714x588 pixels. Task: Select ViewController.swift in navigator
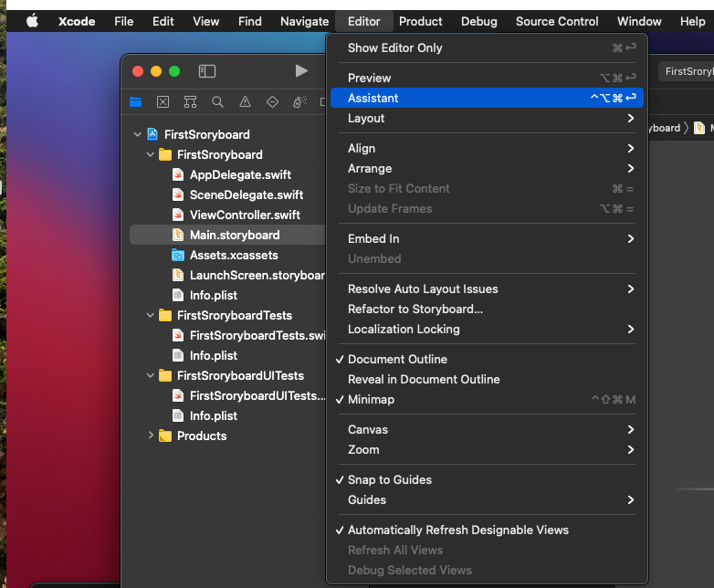pos(227,215)
